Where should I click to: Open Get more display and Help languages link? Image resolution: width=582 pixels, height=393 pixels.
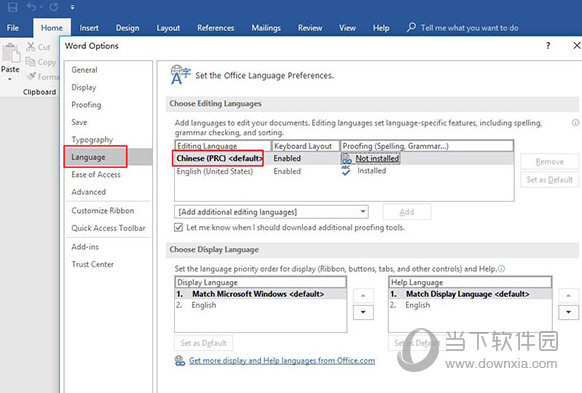tap(282, 361)
